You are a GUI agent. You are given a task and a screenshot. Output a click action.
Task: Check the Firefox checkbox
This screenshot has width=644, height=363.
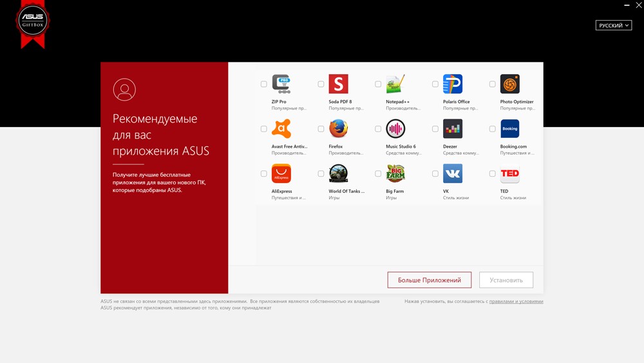[321, 129]
